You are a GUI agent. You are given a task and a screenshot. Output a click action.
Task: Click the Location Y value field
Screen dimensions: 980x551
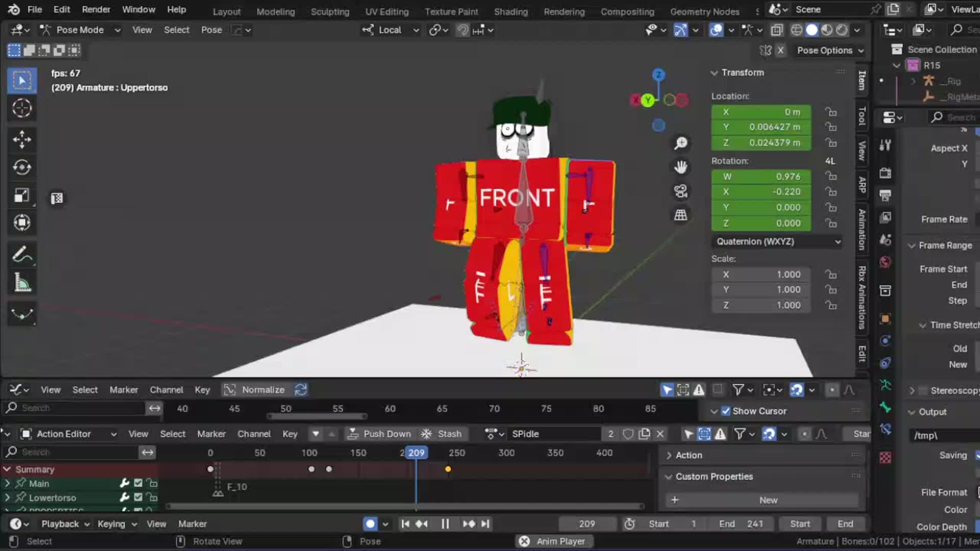(762, 127)
